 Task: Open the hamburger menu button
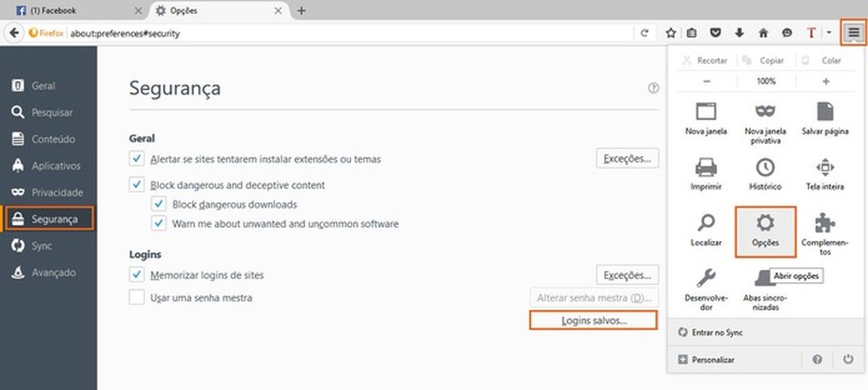click(853, 33)
